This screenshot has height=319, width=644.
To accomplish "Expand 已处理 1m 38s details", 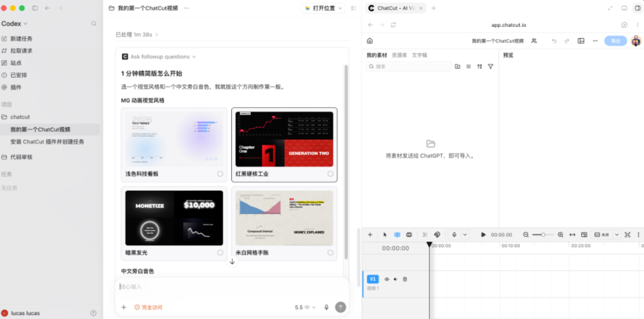I will [137, 34].
